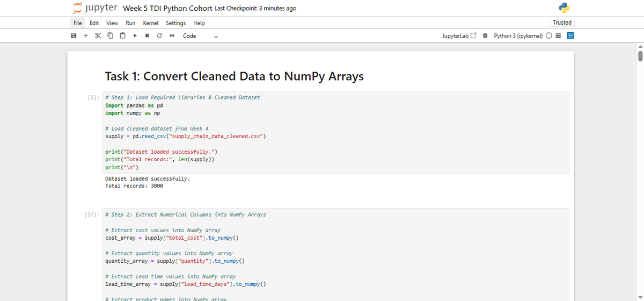Copy the selected cell
This screenshot has width=644, height=301.
(x=109, y=36)
